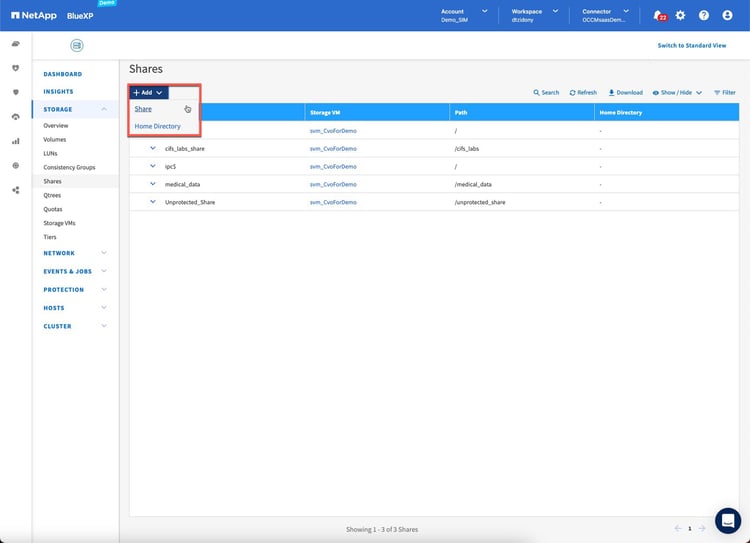Expand the medical_data share row
The width and height of the screenshot is (750, 543).
pyautogui.click(x=153, y=184)
